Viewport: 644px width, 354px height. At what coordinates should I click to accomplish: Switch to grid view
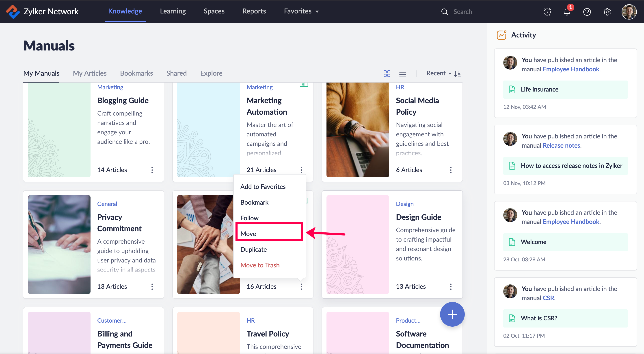pos(387,73)
